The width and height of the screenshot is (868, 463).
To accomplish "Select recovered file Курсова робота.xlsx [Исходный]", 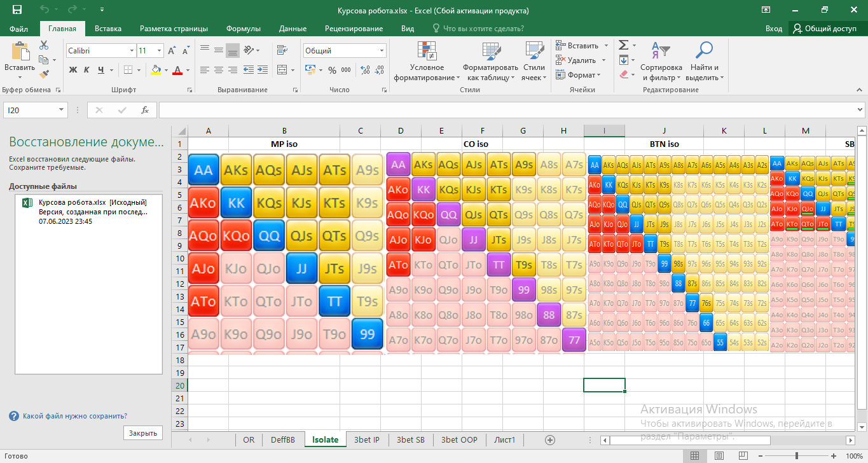I will click(88, 212).
